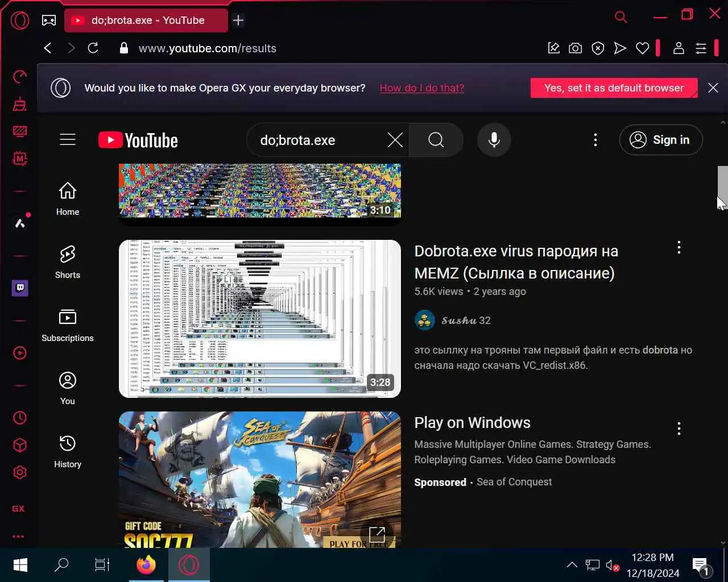Viewport: 728px width, 582px height.
Task: Show hidden system tray icons
Action: [x=572, y=565]
